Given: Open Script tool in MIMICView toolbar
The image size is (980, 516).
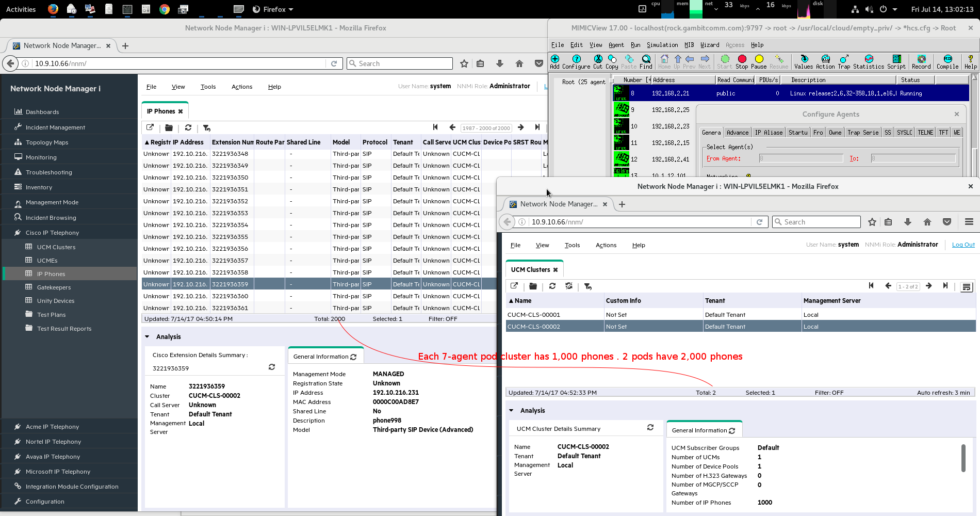Looking at the screenshot, I should pos(896,62).
